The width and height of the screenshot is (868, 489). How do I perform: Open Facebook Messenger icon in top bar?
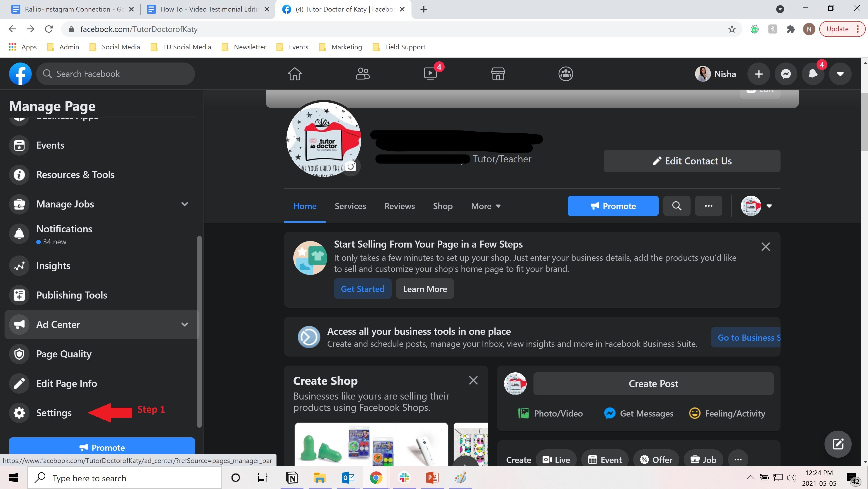(786, 74)
